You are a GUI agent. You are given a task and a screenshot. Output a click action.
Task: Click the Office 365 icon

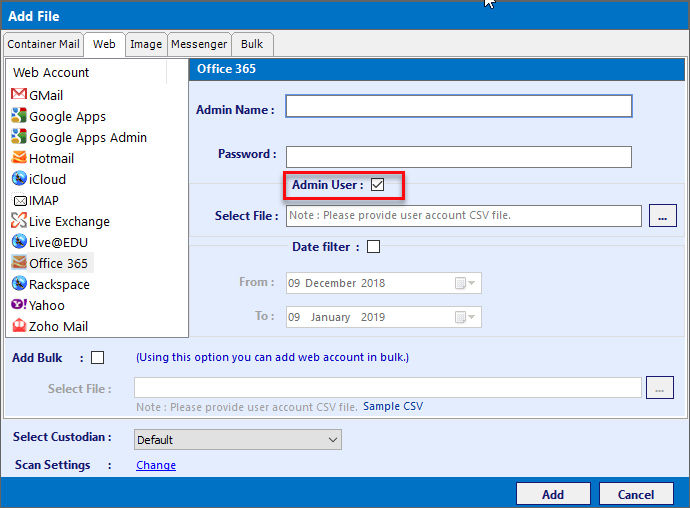coord(19,262)
